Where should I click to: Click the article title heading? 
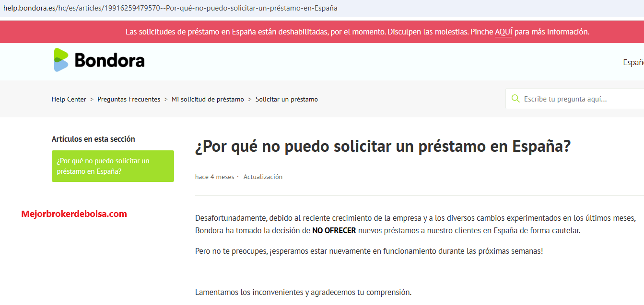point(383,147)
